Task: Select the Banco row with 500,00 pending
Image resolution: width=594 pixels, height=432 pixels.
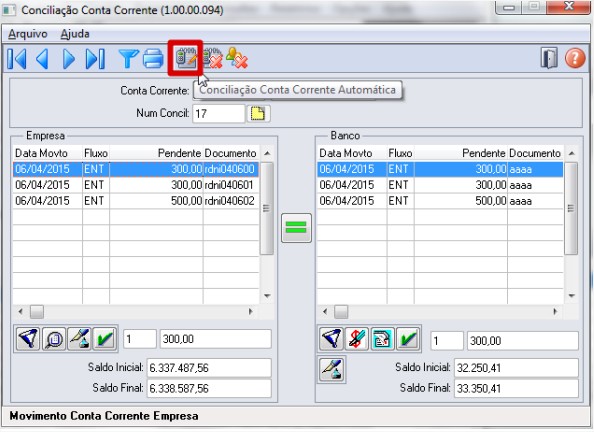Action: pos(440,201)
